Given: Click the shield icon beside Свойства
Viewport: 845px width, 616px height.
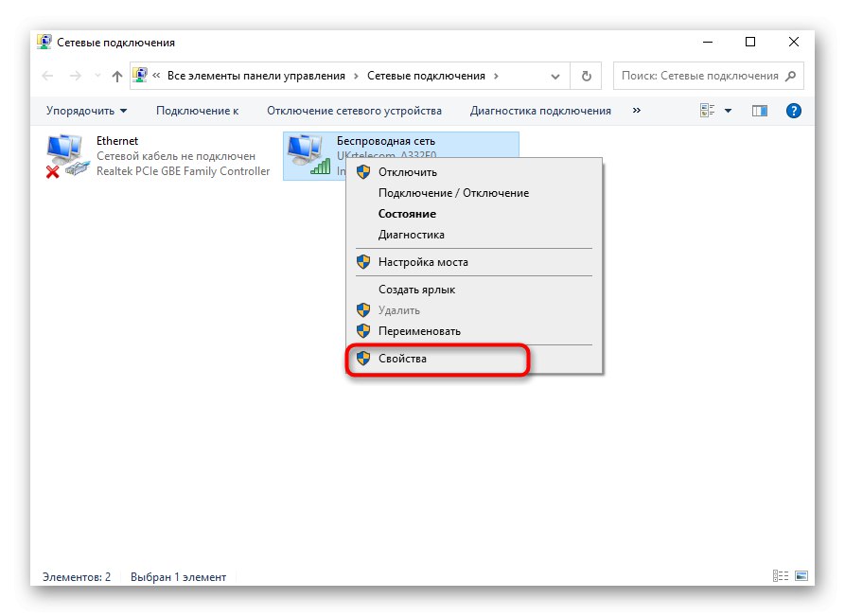Looking at the screenshot, I should click(363, 359).
